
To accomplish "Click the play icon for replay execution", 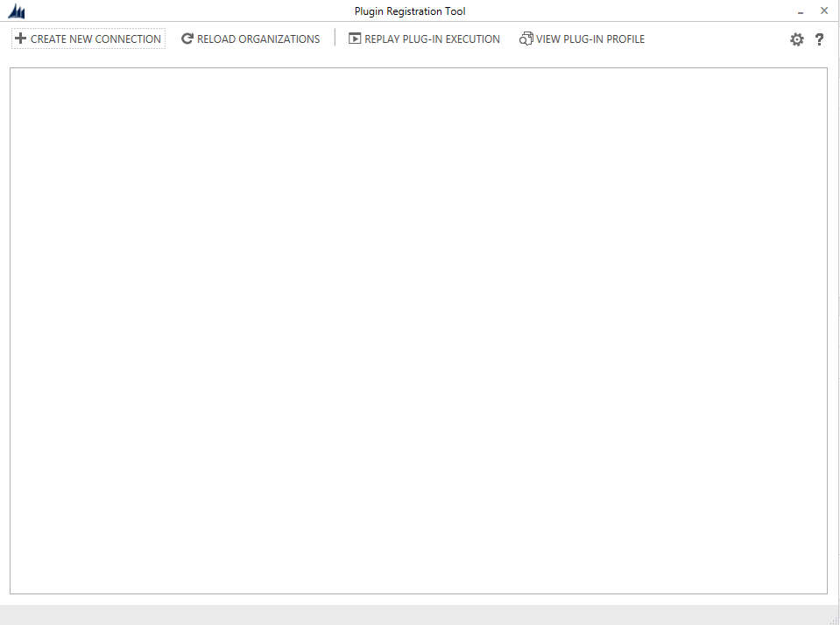I will point(355,39).
